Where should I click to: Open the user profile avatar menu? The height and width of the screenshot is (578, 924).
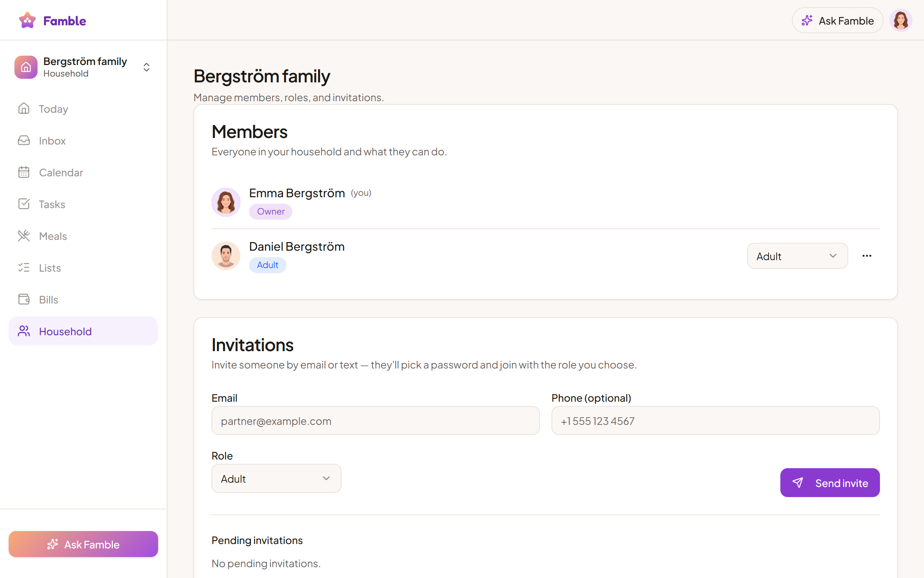click(x=901, y=20)
